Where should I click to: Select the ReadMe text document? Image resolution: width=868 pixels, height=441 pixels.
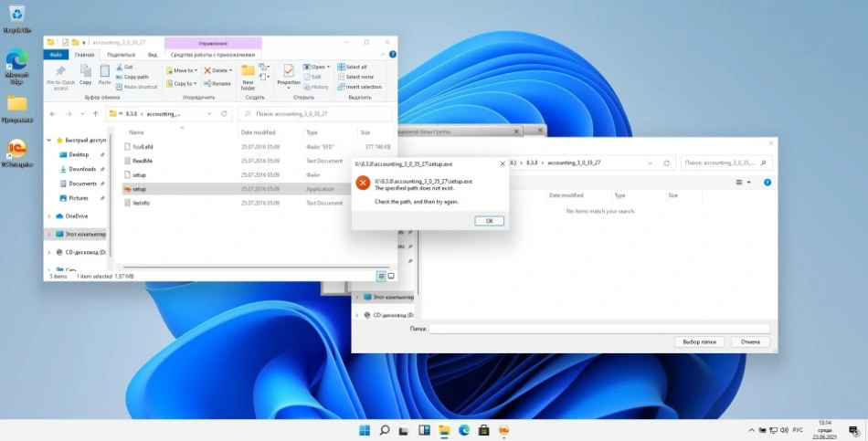click(142, 161)
